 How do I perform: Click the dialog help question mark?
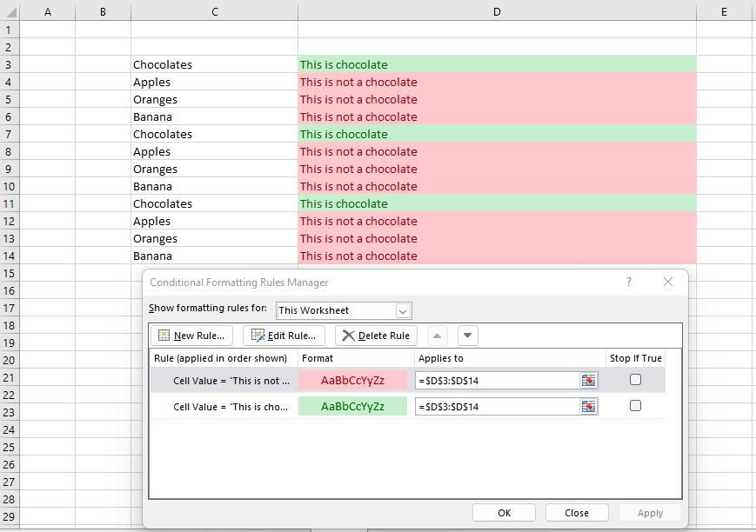click(628, 282)
